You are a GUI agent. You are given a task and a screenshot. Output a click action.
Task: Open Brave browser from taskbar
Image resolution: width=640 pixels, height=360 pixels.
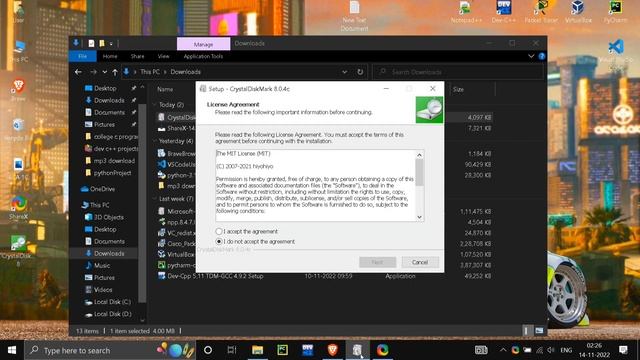[x=333, y=350]
